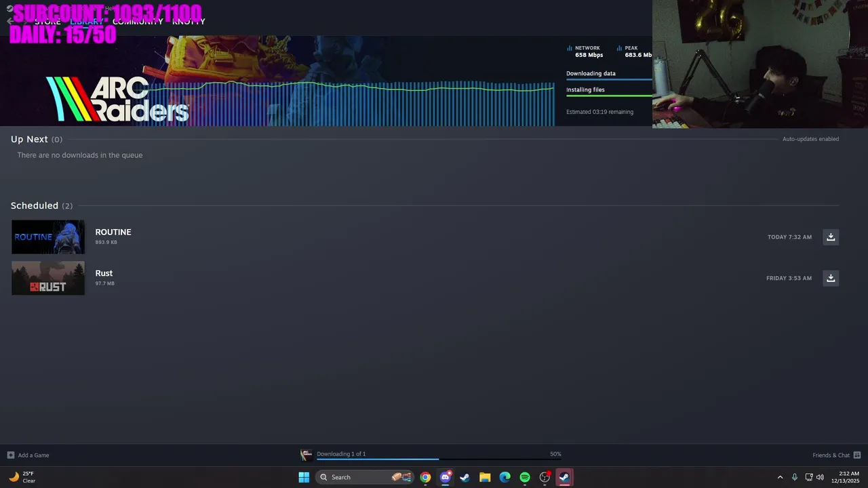Viewport: 868px width, 488px height.
Task: Click the Installing files progress bar
Action: pos(609,96)
